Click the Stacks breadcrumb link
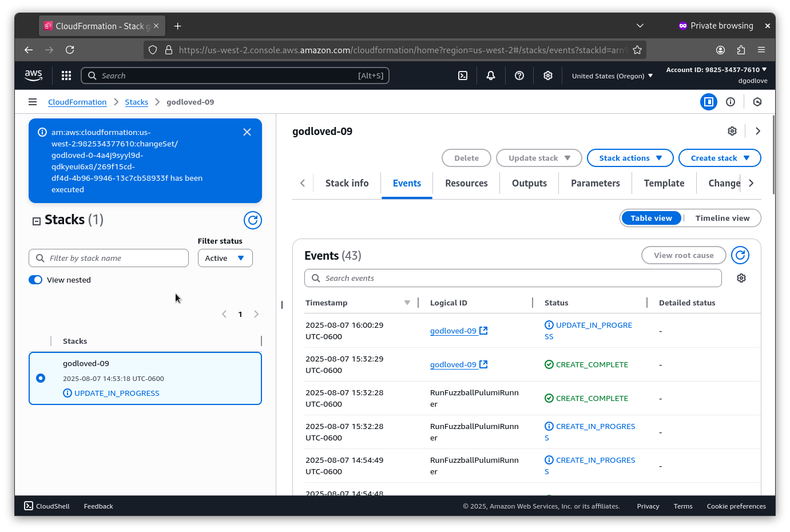The width and height of the screenshot is (790, 532). tap(136, 102)
